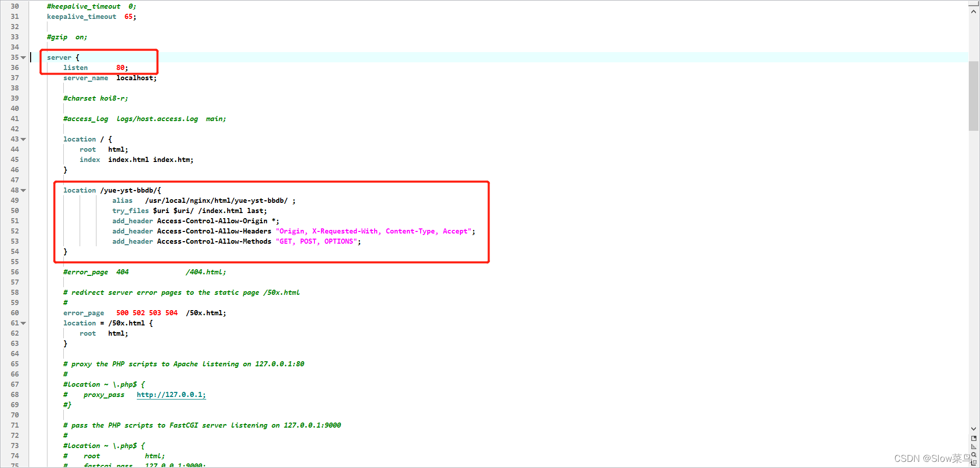Image resolution: width=980 pixels, height=468 pixels.
Task: Click the root html; text on line 62
Action: pyautogui.click(x=104, y=334)
